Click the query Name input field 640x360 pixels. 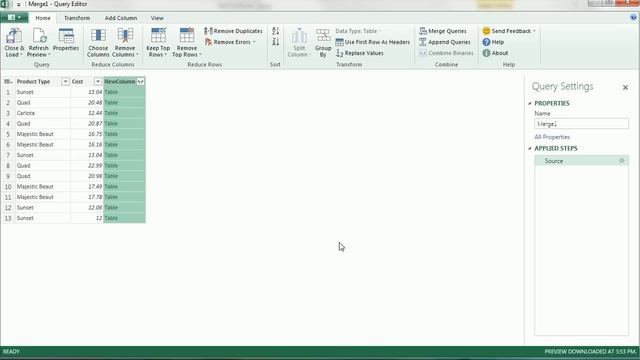pyautogui.click(x=581, y=124)
